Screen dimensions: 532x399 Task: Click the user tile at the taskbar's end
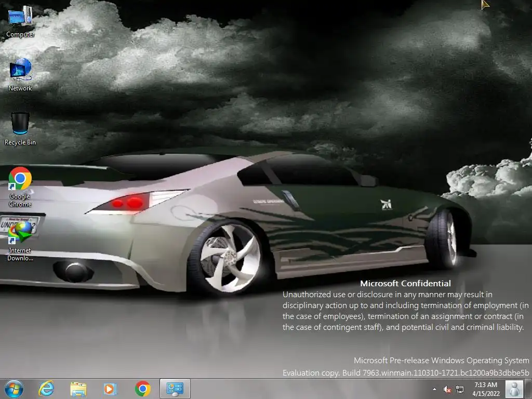tap(514, 389)
